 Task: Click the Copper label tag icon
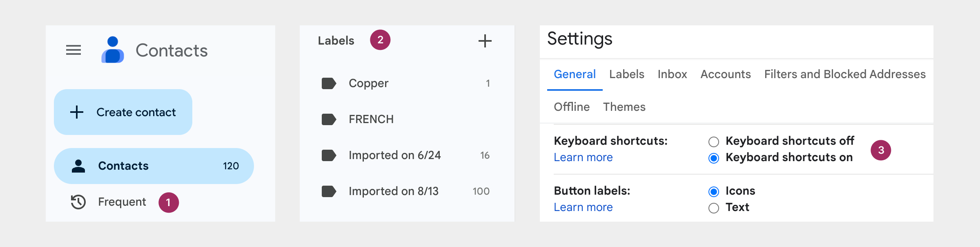pyautogui.click(x=329, y=83)
